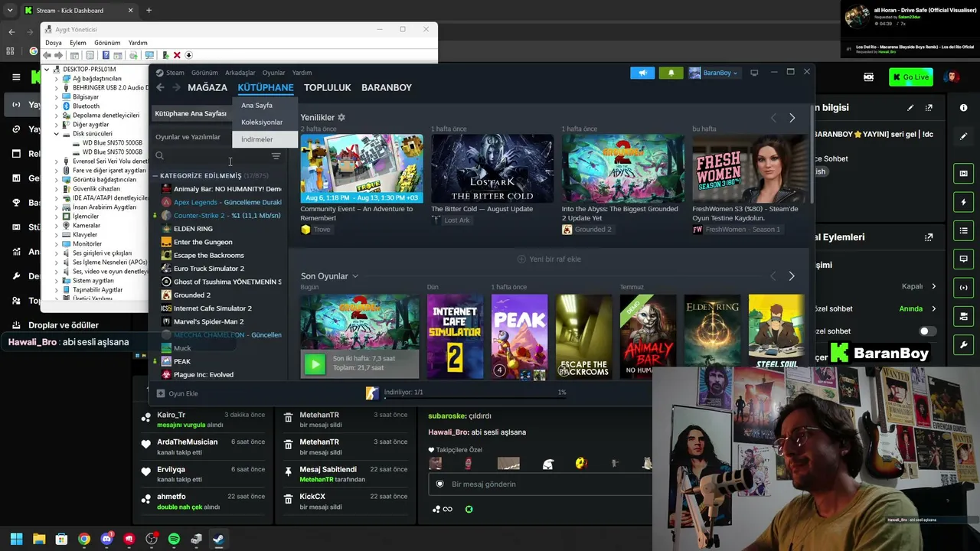Click the info icon in Kick right sidebar
This screenshot has width=980, height=551.
pos(963,108)
